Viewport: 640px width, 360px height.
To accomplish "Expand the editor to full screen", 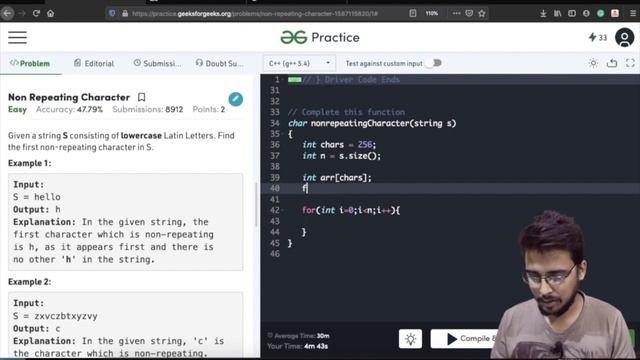I will pos(630,63).
